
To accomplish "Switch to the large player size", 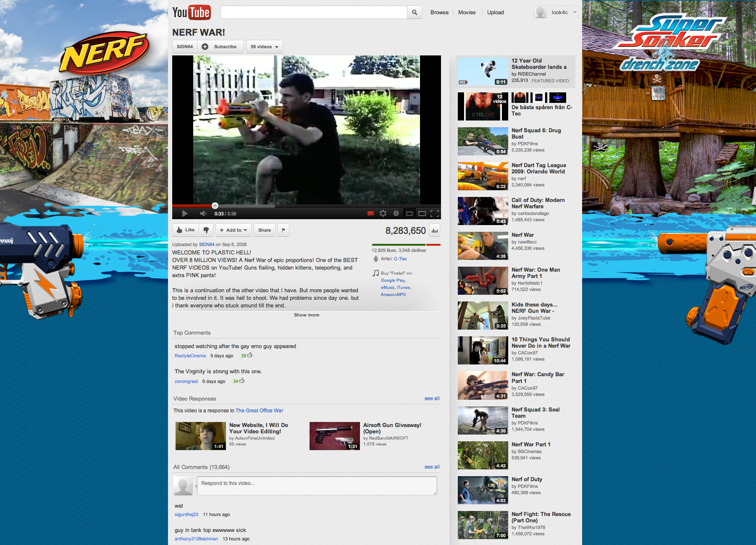I will pos(422,214).
